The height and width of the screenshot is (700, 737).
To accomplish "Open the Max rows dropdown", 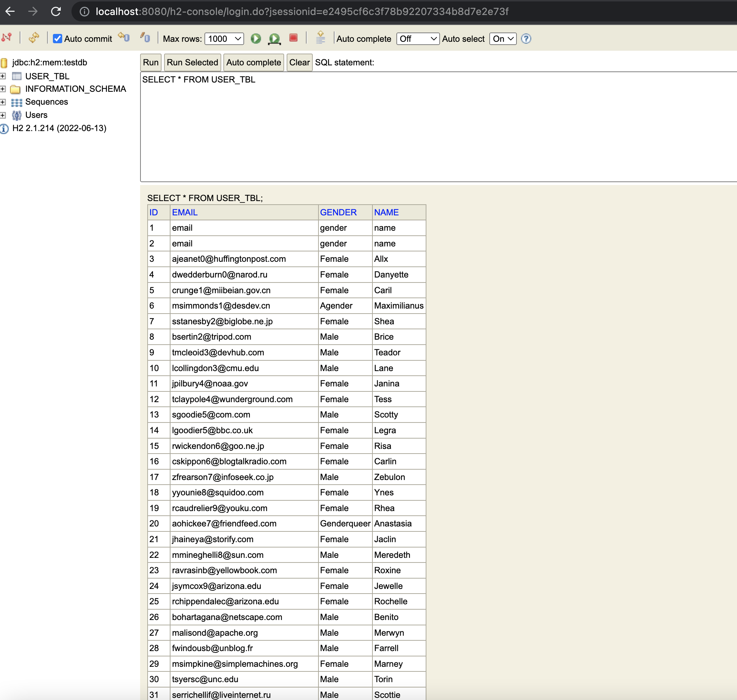I will pos(224,39).
